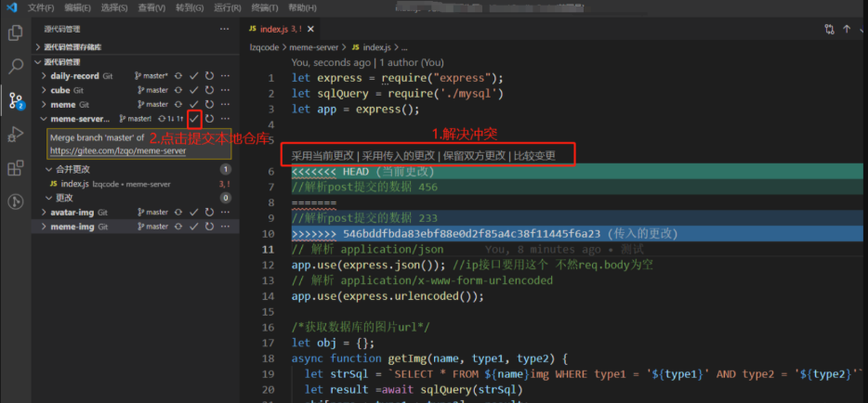Open the 转到(G) menu
Viewport: 868px width, 403px height.
pyautogui.click(x=190, y=7)
